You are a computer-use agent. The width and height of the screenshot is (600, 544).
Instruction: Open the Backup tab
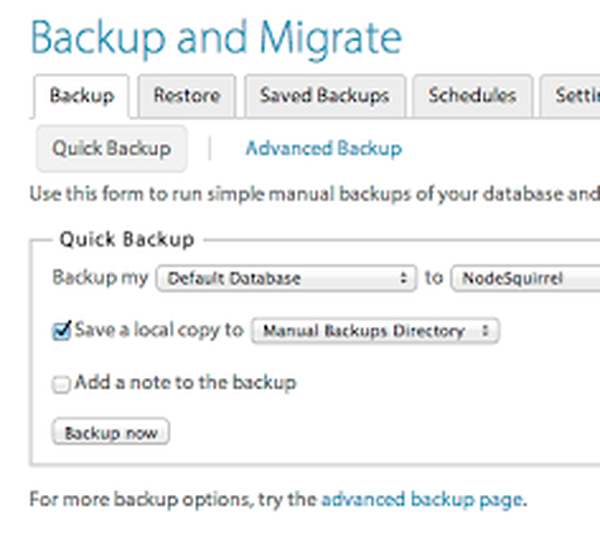(x=81, y=96)
